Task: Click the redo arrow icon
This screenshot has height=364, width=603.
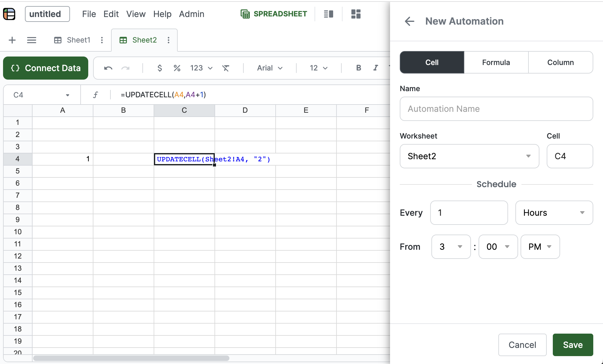Action: point(125,68)
